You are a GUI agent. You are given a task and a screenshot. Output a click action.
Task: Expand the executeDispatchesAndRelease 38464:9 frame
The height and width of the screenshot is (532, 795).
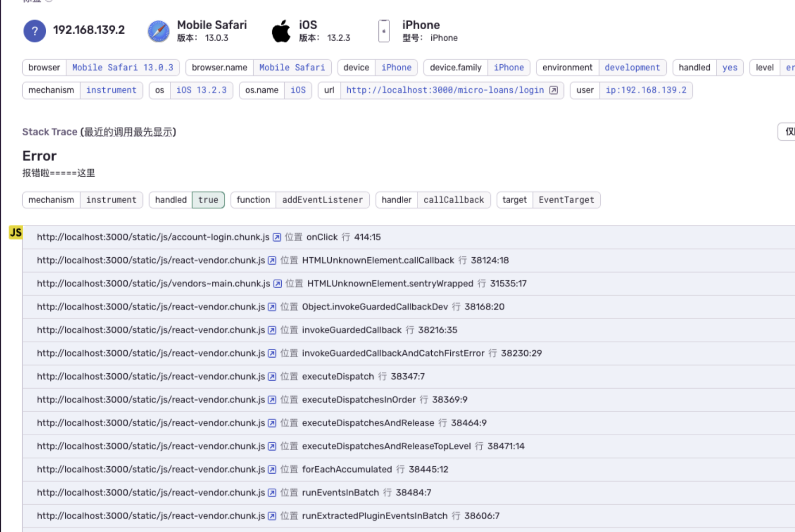(x=409, y=423)
